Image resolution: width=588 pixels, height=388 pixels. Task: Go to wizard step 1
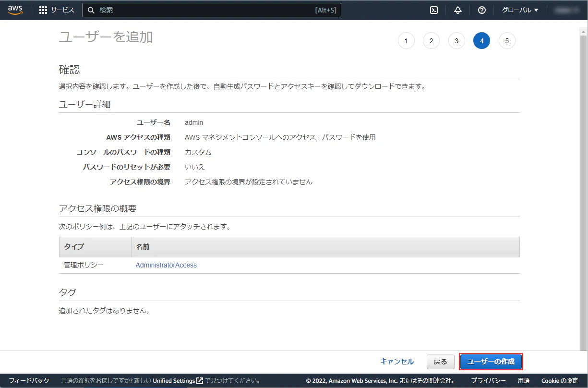pyautogui.click(x=406, y=41)
